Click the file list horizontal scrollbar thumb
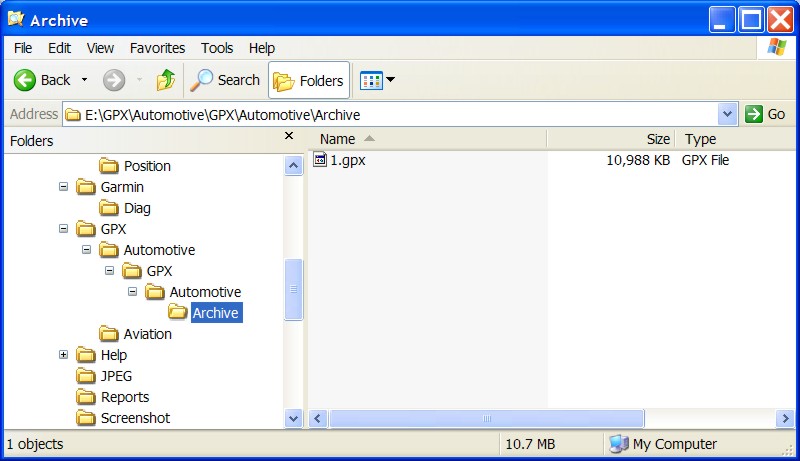The height and width of the screenshot is (461, 800). tap(487, 419)
